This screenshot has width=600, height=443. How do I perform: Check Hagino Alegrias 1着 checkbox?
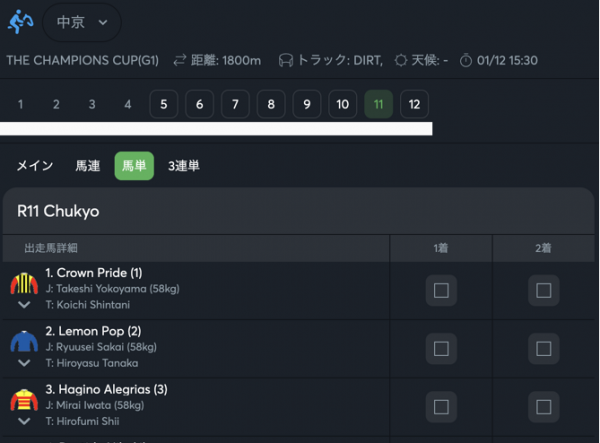(x=441, y=407)
